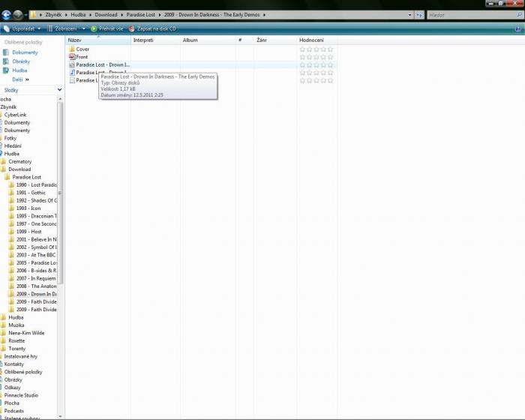
Task: Click Zapsat na disk CD button
Action: (152, 28)
